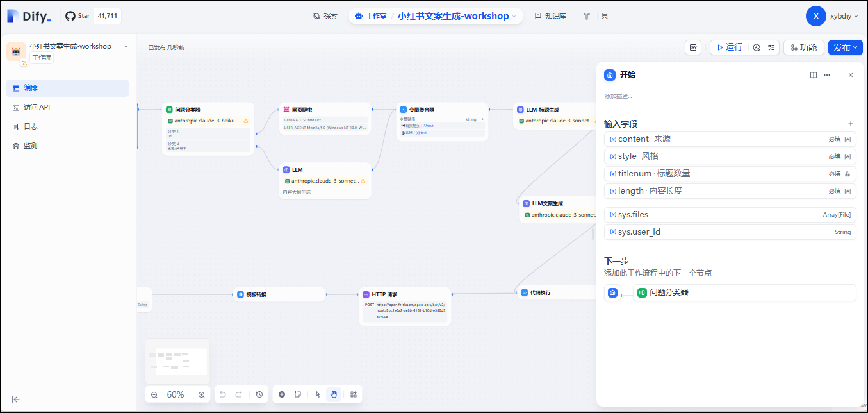Open the 工作室 tab
This screenshot has width=868, height=413.
[370, 16]
